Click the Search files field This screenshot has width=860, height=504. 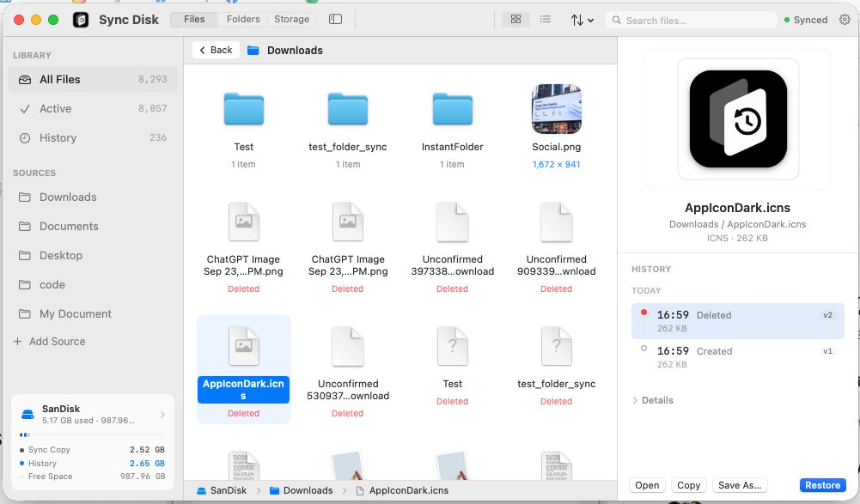tap(692, 21)
